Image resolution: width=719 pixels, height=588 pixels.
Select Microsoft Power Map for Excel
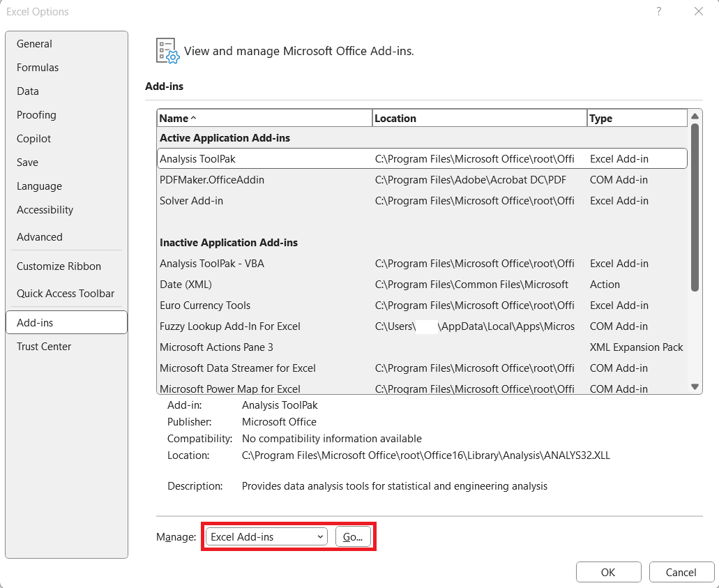pyautogui.click(x=422, y=389)
